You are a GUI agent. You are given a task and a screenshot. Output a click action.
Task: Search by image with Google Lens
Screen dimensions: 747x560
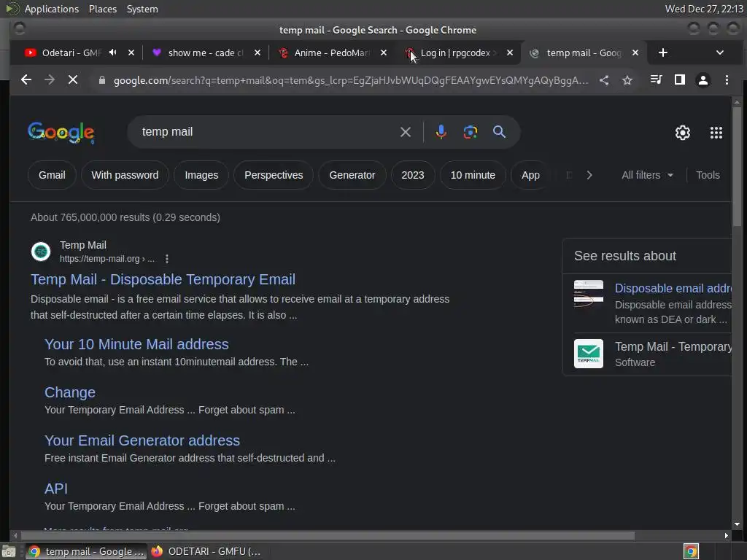(471, 132)
